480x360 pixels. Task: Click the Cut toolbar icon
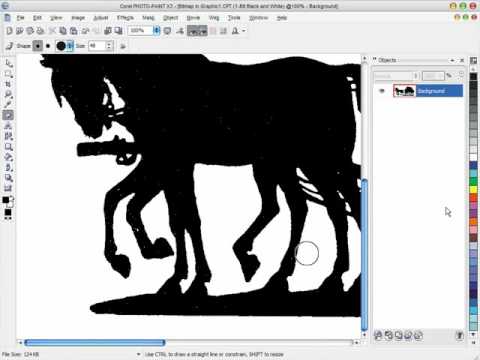tap(52, 31)
